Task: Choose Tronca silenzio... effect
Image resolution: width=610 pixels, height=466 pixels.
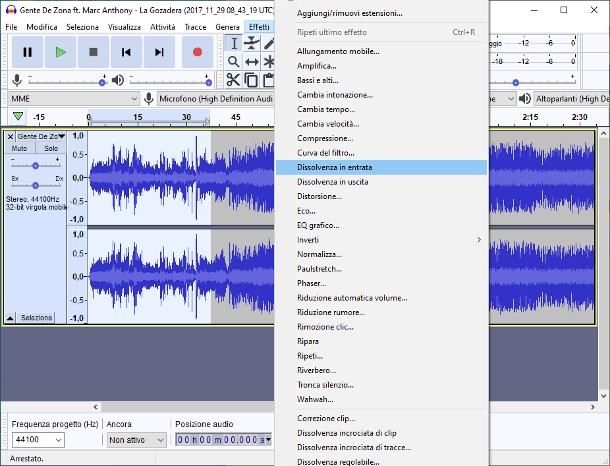Action: pyautogui.click(x=381, y=385)
